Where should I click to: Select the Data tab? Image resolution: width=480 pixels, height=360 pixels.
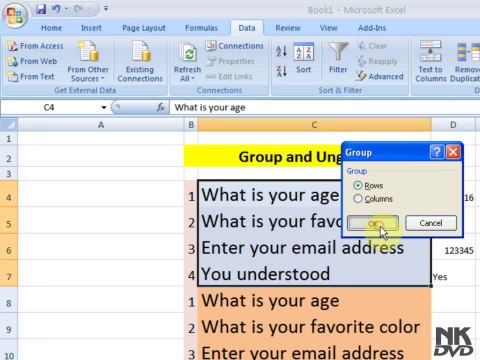(x=247, y=28)
